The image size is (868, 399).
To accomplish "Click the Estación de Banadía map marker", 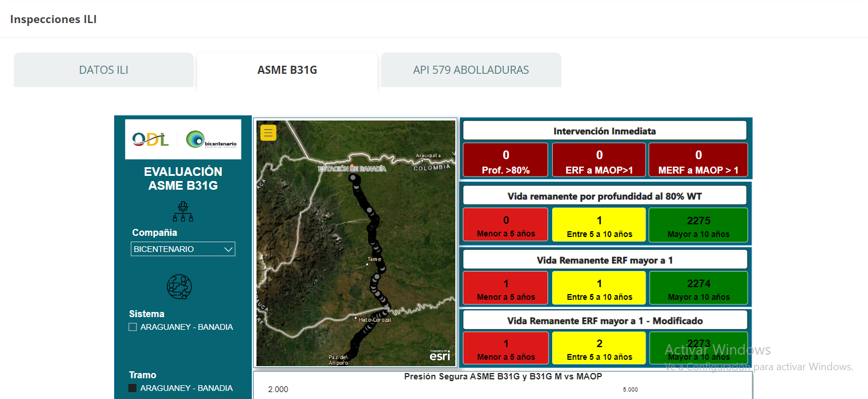I will pyautogui.click(x=352, y=168).
